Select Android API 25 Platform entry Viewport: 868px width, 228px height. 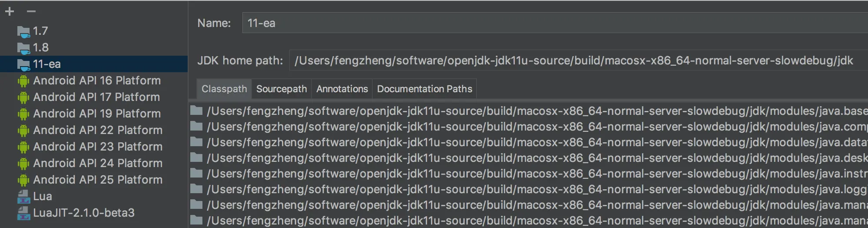point(98,180)
